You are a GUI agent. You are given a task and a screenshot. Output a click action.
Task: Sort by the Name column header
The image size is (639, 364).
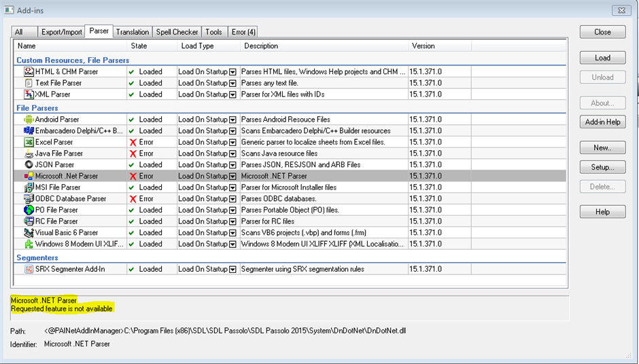click(71, 46)
